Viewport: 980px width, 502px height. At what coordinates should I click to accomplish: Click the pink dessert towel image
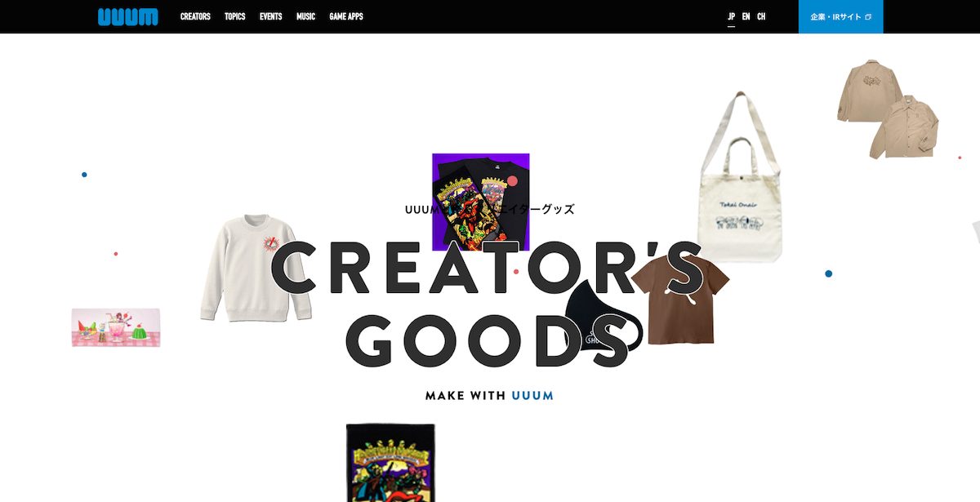click(x=116, y=327)
